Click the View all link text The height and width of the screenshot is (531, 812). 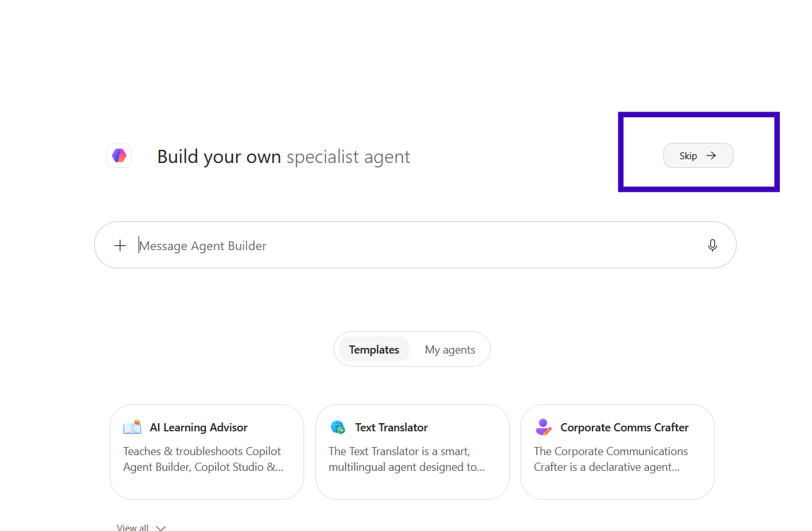132,527
